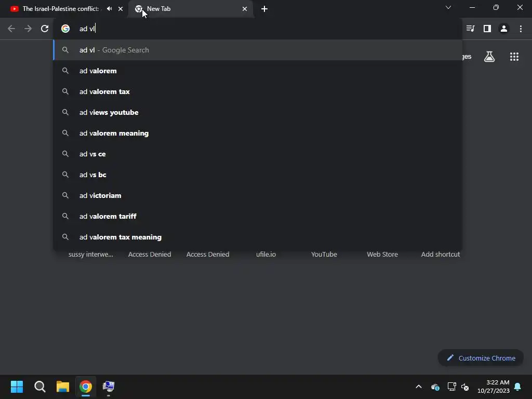The image size is (532, 399).
Task: Open the profile avatar menu
Action: click(504, 29)
